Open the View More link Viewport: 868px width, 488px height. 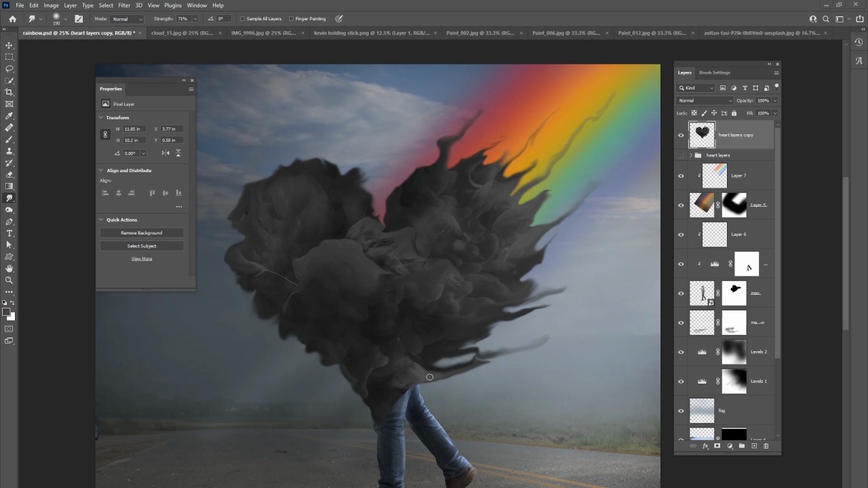142,259
